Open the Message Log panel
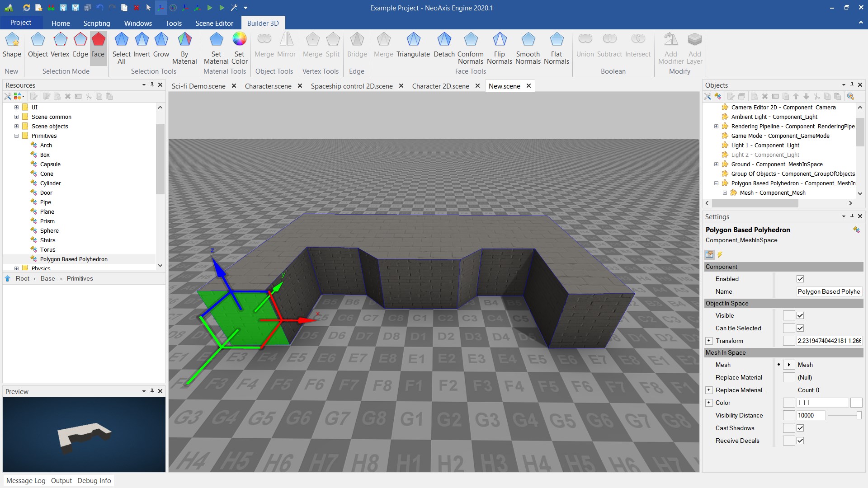868x488 pixels. 26,481
